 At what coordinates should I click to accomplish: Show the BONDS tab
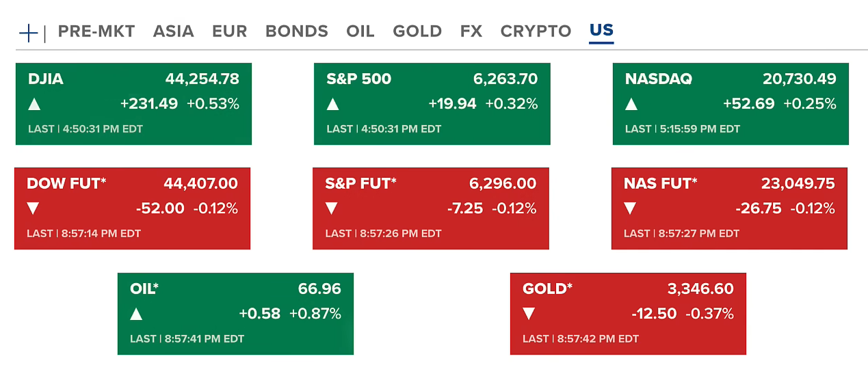tap(297, 31)
